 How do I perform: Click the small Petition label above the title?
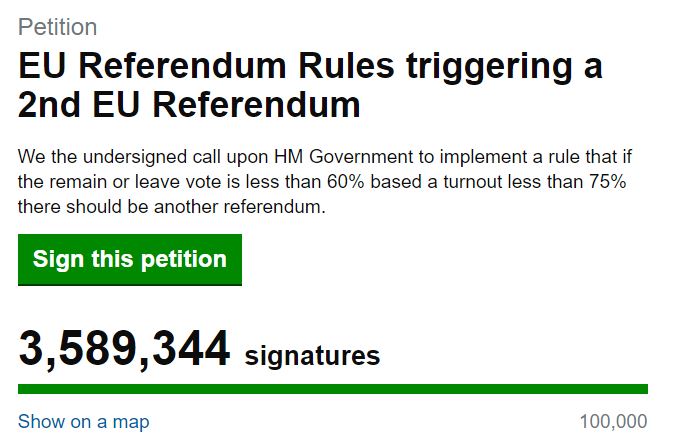pos(57,27)
